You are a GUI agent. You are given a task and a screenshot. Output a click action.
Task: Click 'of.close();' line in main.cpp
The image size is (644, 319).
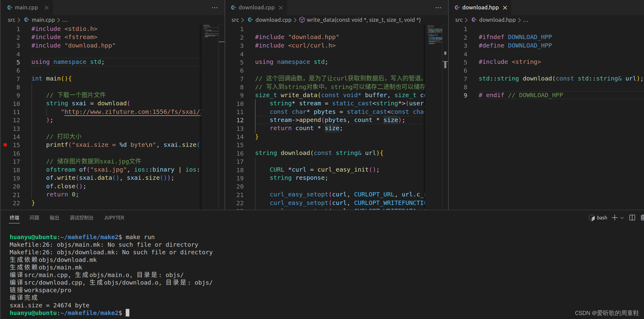click(x=66, y=186)
